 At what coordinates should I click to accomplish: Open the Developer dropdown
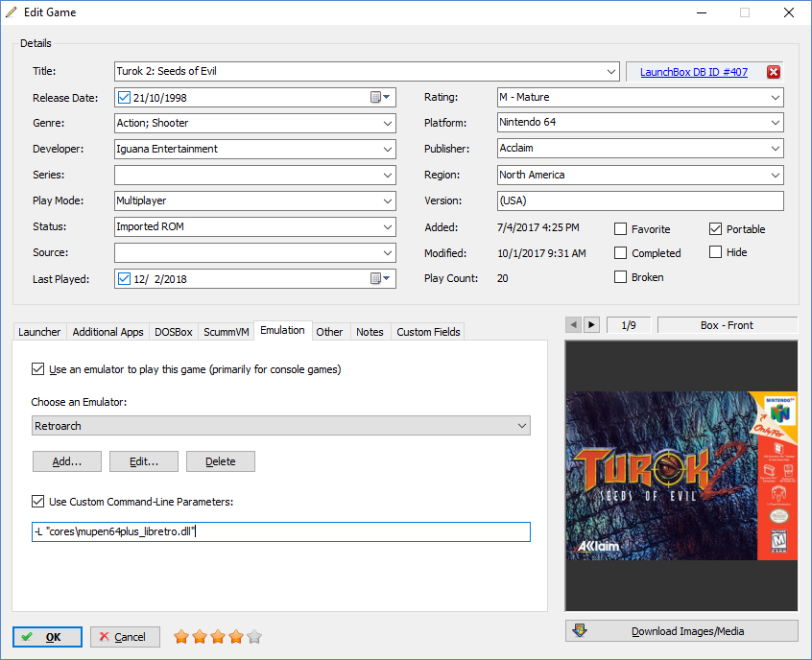pyautogui.click(x=388, y=149)
